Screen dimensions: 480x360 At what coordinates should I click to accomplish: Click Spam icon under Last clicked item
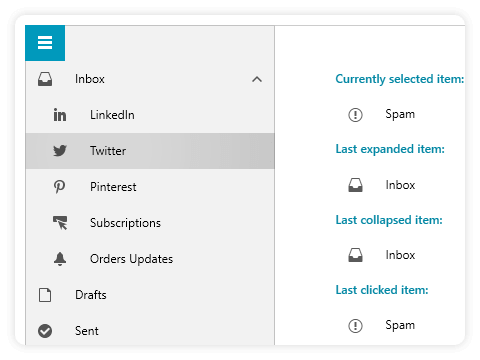click(355, 326)
